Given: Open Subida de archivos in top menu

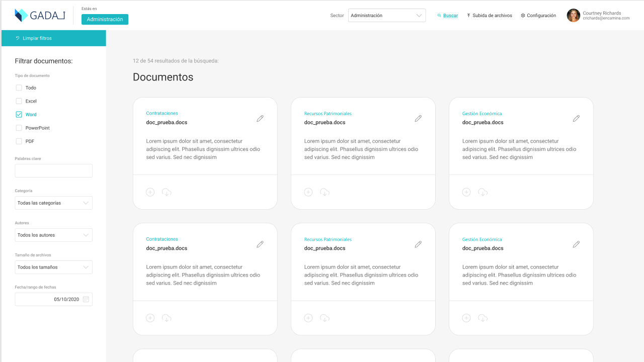Looking at the screenshot, I should point(490,16).
